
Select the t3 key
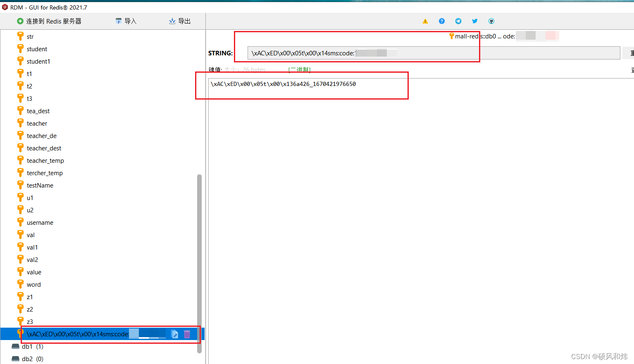pos(29,99)
